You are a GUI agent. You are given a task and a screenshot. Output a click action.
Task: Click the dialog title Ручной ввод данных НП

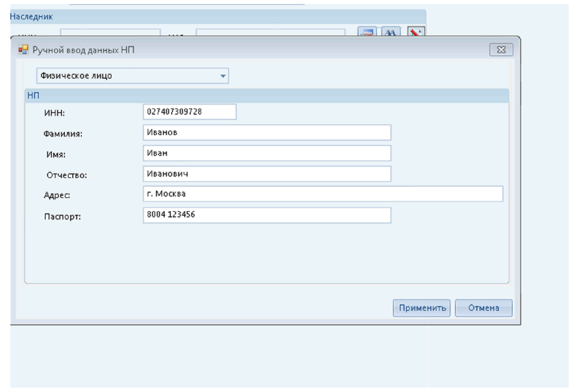point(83,50)
